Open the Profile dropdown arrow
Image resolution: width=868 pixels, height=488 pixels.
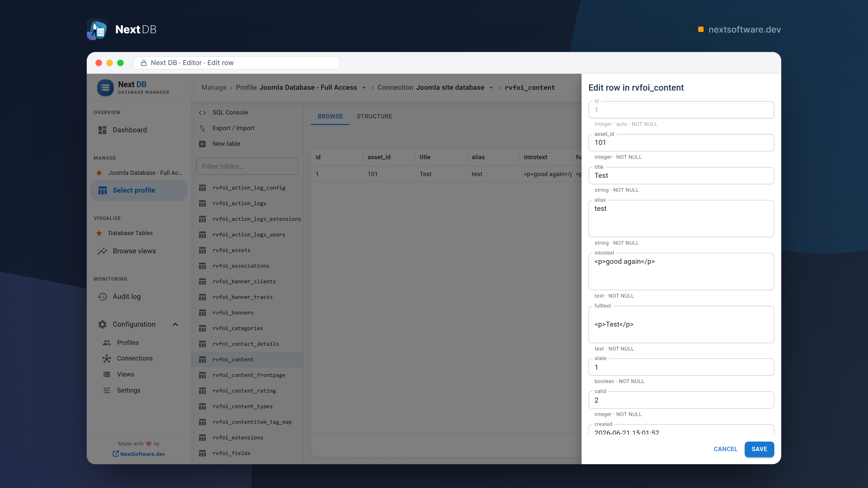(364, 88)
